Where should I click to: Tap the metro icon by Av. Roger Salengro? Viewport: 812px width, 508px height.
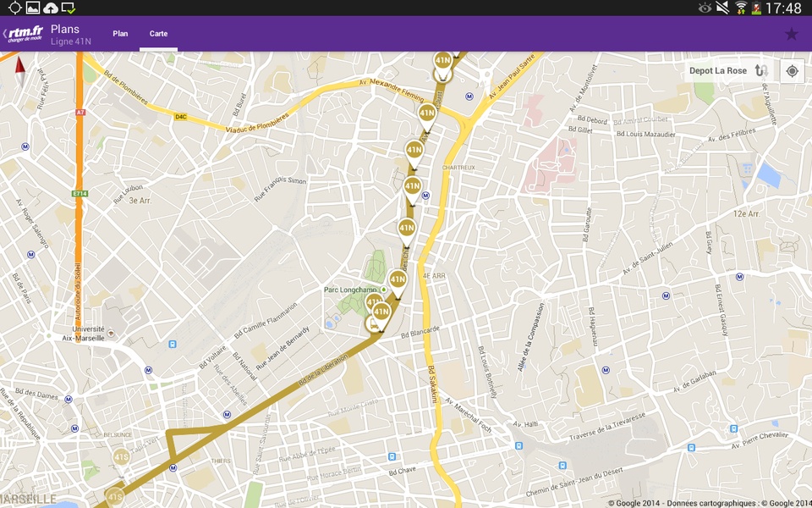pos(31,255)
